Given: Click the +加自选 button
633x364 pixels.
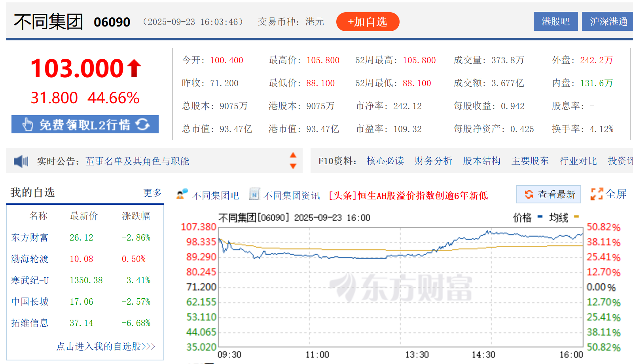Looking at the screenshot, I should click(367, 22).
